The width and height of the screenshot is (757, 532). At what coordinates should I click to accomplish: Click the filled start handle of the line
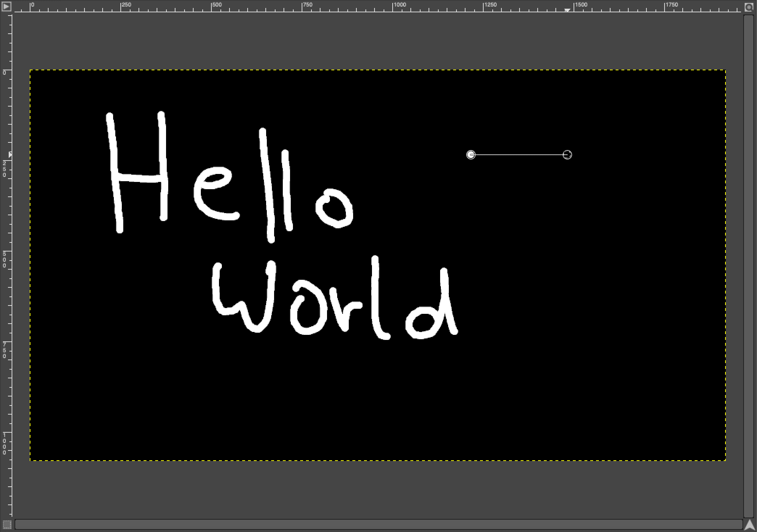click(x=471, y=155)
